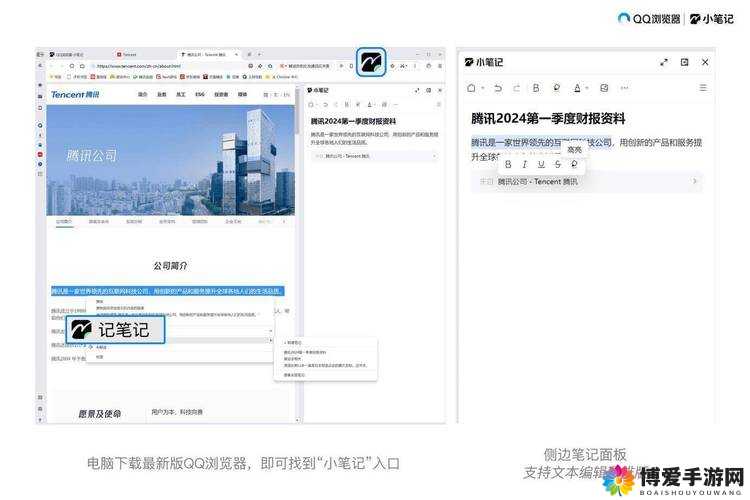Click note title in small browser-side 小笔记 panel
This screenshot has width=750, height=500.
(353, 121)
